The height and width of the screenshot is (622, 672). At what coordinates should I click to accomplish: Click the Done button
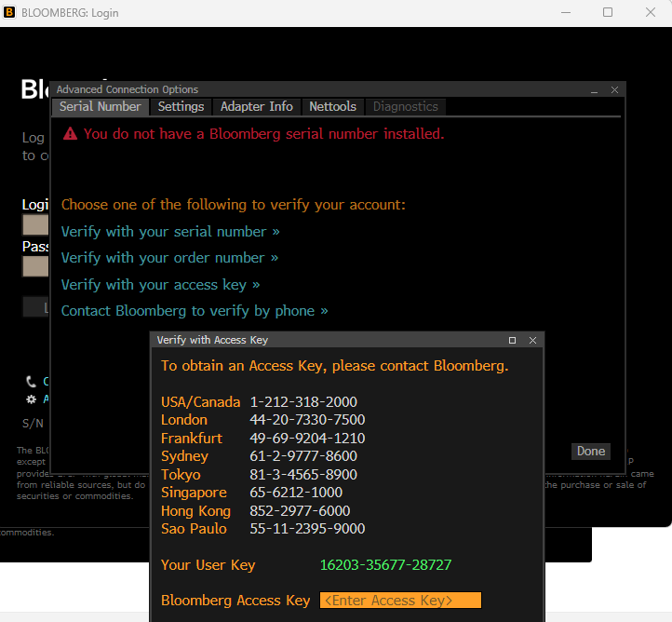click(x=591, y=452)
